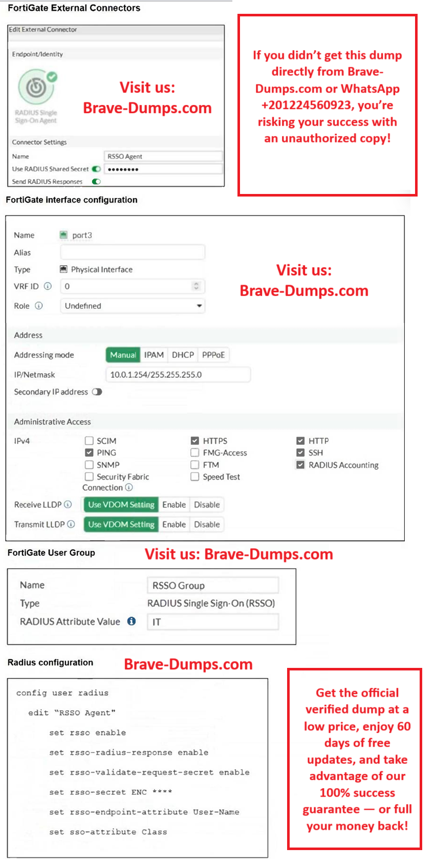Toggle Use RADIUS Shared Secret switch
Screen dimensions: 435x868
96,169
